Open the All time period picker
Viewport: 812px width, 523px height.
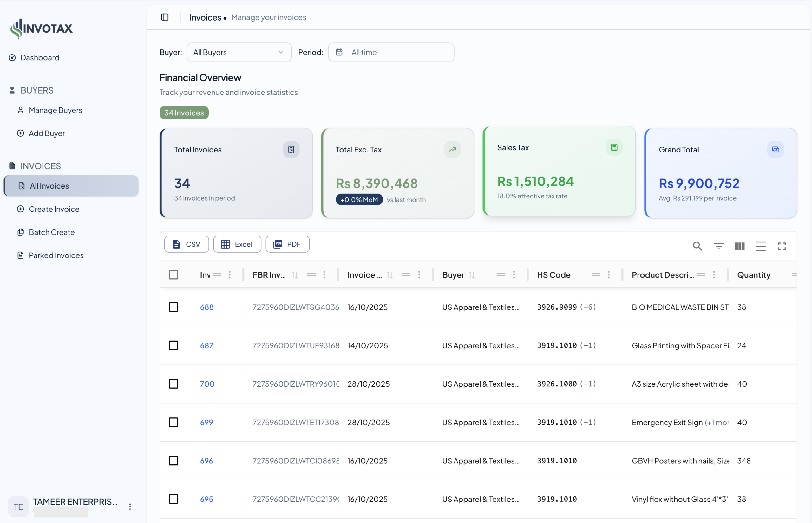[391, 52]
